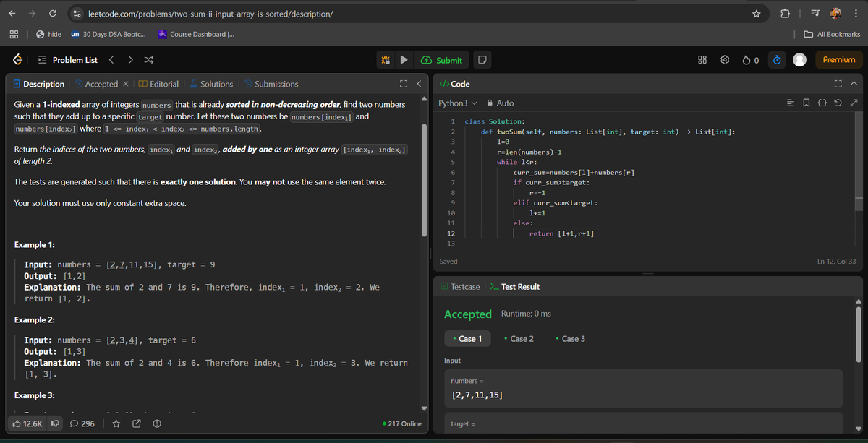Switch to the Editorial tab
The width and height of the screenshot is (868, 443).
click(158, 84)
